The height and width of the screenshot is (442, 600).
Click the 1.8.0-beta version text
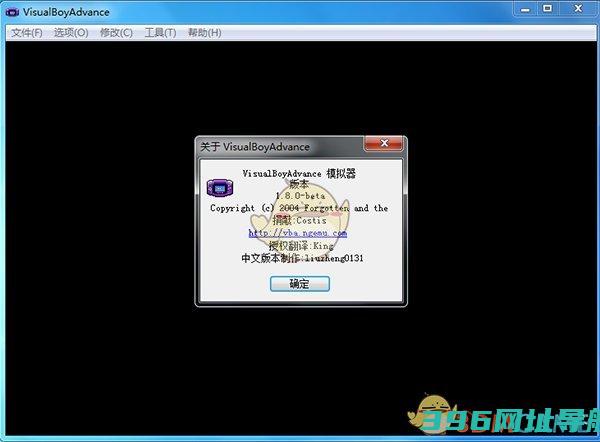[x=300, y=196]
